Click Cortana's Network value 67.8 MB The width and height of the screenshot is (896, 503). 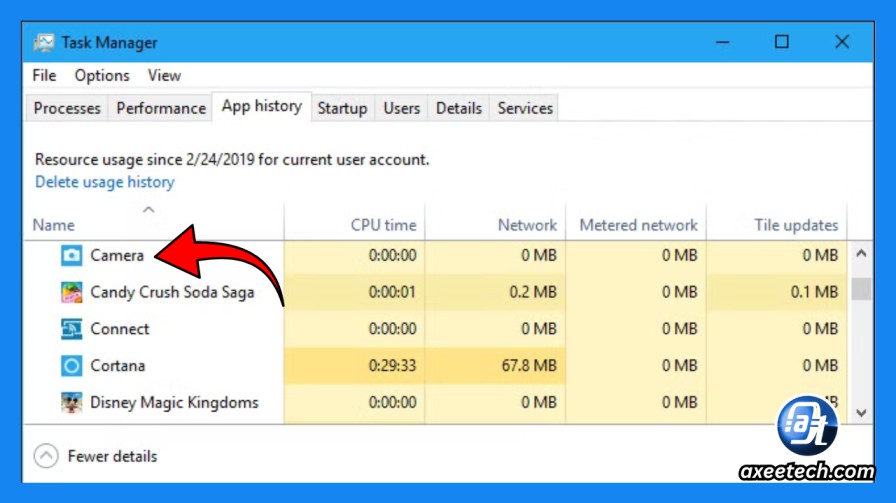coord(529,365)
